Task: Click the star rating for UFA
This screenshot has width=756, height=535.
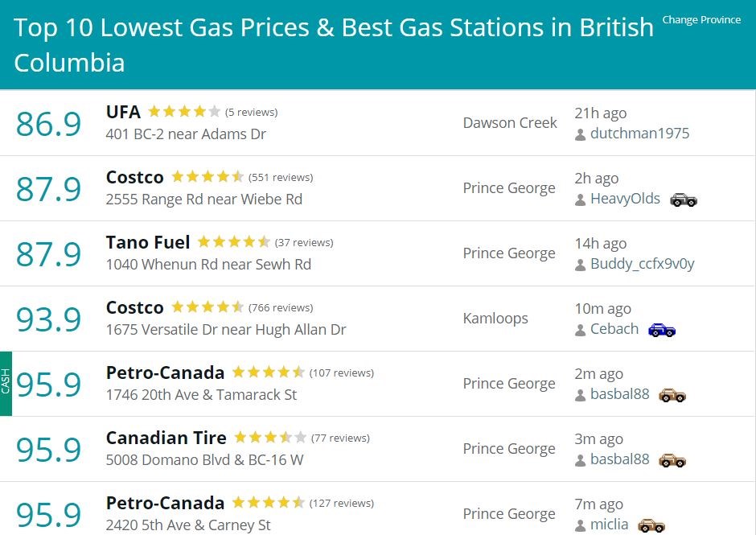Action: pos(184,112)
